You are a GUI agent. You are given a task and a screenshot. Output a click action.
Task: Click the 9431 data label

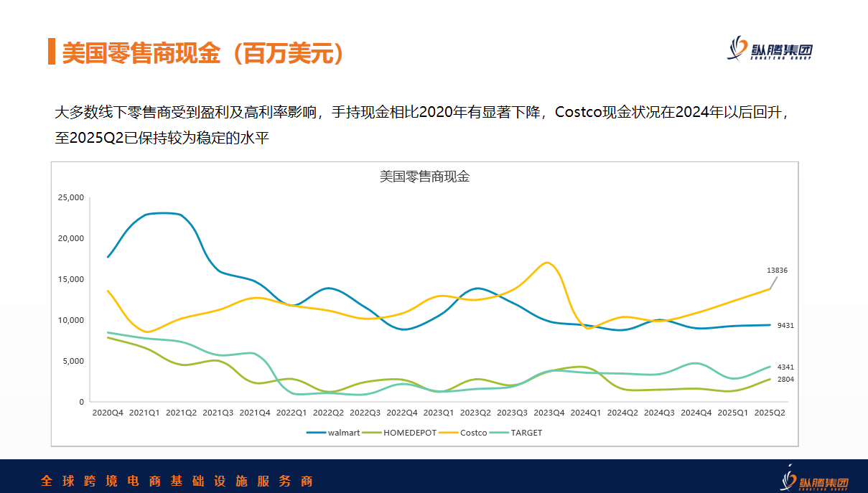[x=785, y=326]
